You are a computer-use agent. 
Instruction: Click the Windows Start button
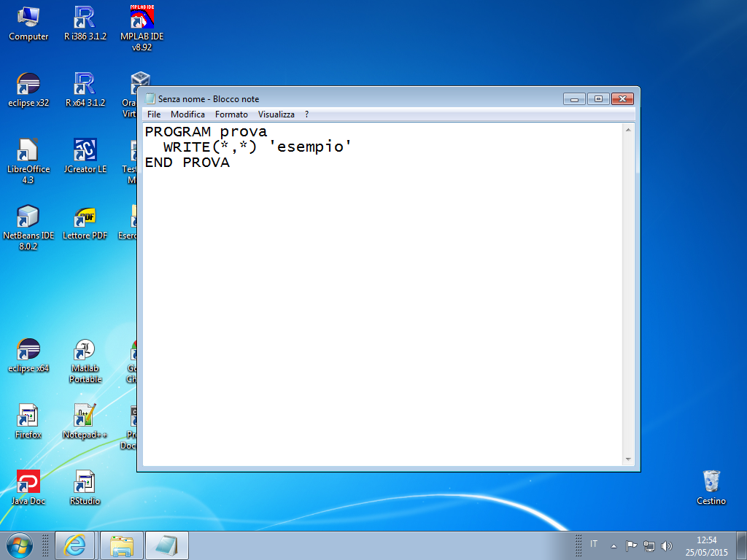pos(19,545)
